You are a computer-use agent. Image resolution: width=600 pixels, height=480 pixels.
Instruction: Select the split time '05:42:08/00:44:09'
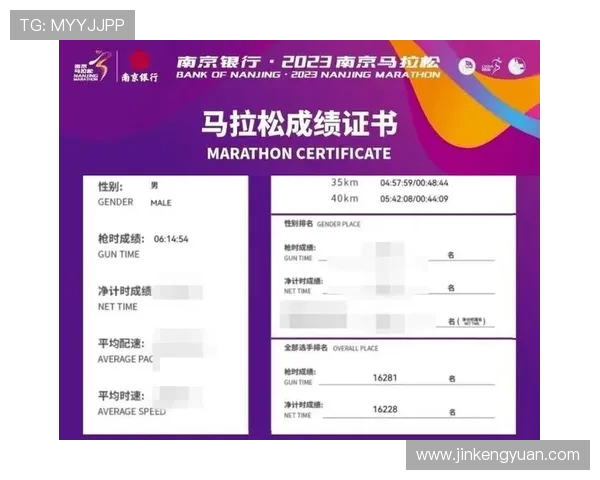pyautogui.click(x=414, y=199)
